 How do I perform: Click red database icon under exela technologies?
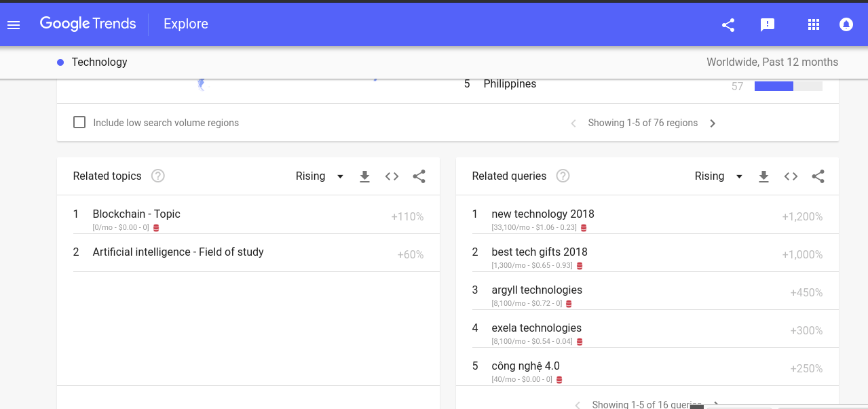[580, 342]
